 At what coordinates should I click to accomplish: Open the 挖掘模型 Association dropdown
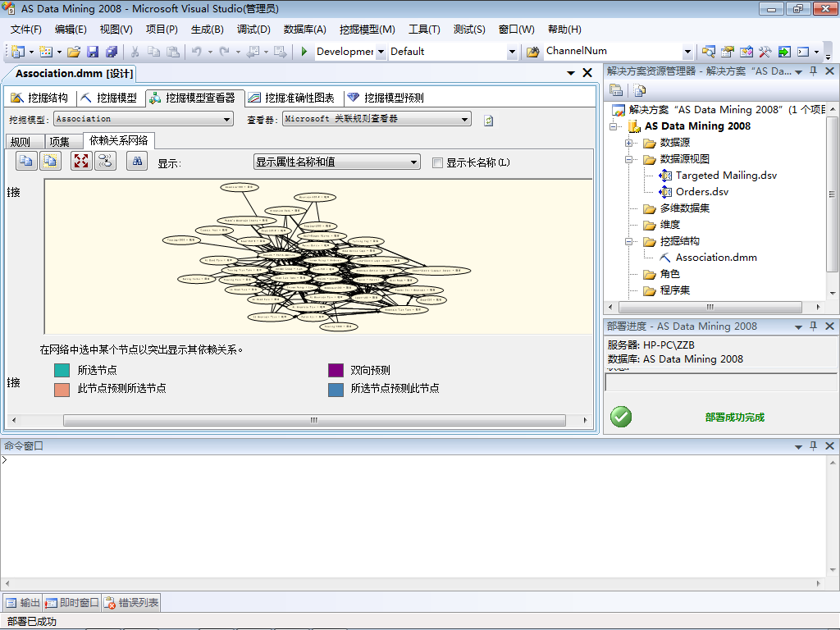tap(227, 119)
